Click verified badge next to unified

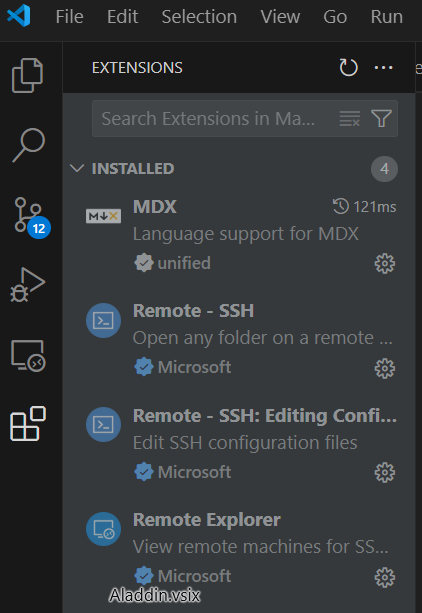pos(144,263)
